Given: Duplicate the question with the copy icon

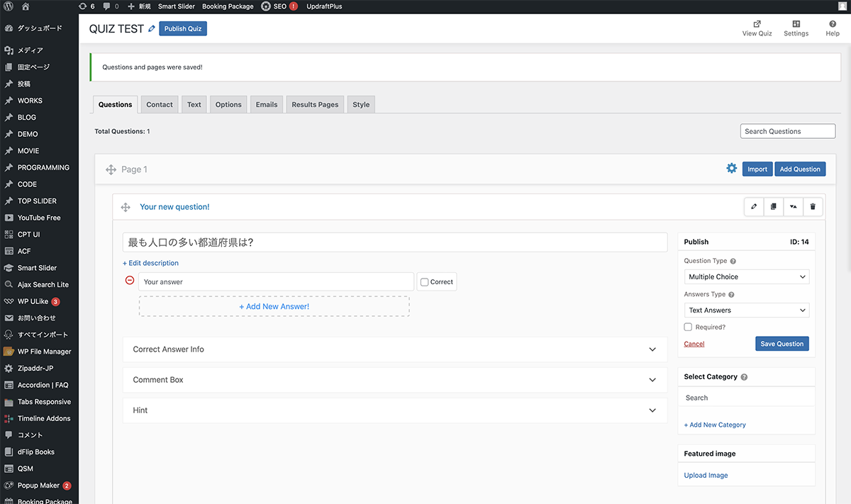Looking at the screenshot, I should pos(774,207).
